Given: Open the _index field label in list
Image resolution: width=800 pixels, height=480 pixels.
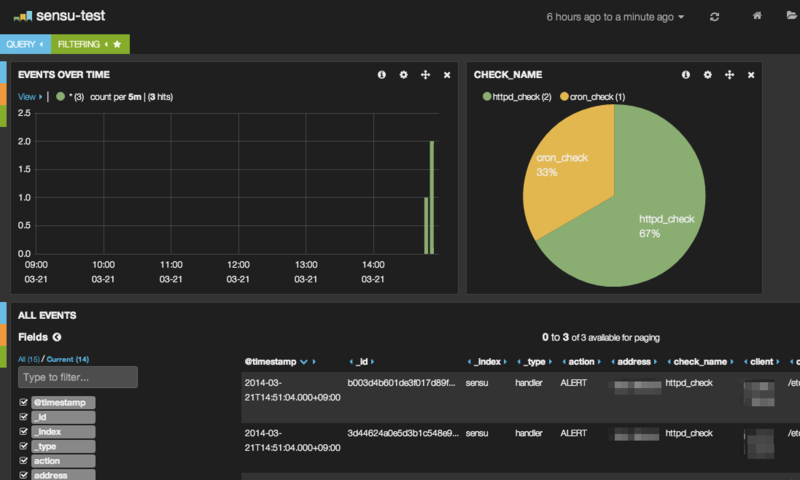Looking at the screenshot, I should coord(63,432).
